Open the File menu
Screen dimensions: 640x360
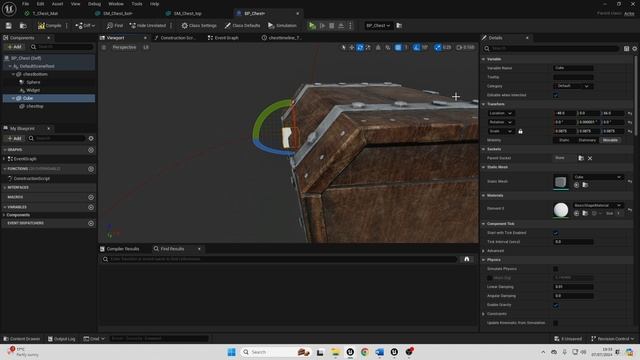[25, 4]
